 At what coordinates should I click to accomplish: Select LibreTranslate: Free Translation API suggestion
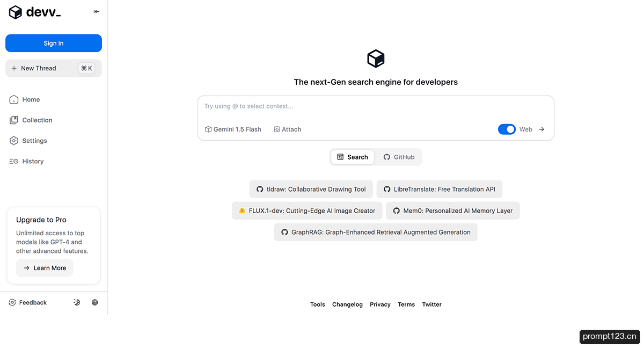click(x=440, y=189)
